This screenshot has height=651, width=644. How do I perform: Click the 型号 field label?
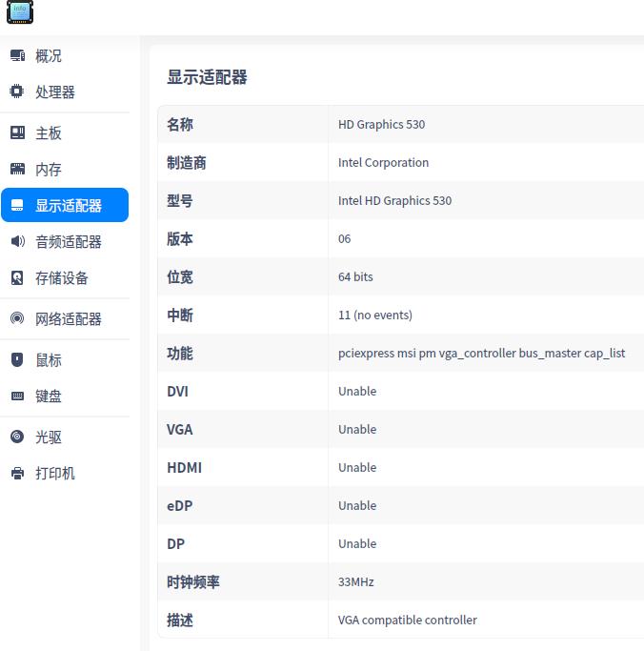pos(180,201)
